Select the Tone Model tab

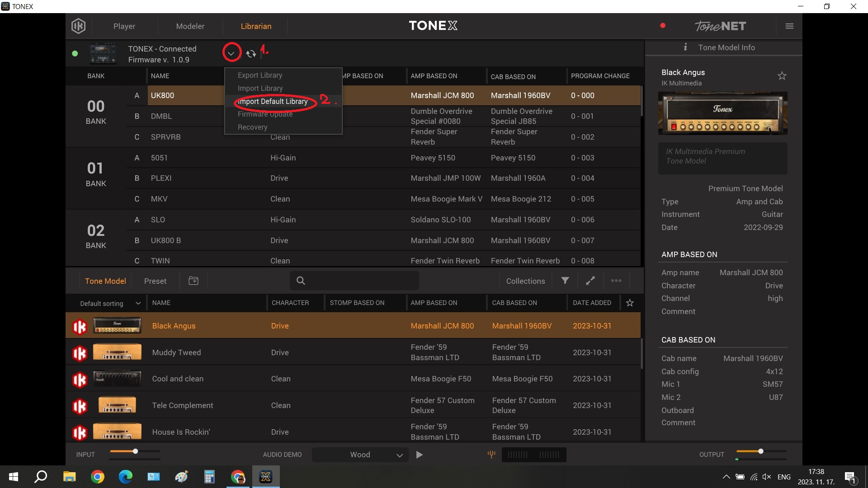[105, 281]
